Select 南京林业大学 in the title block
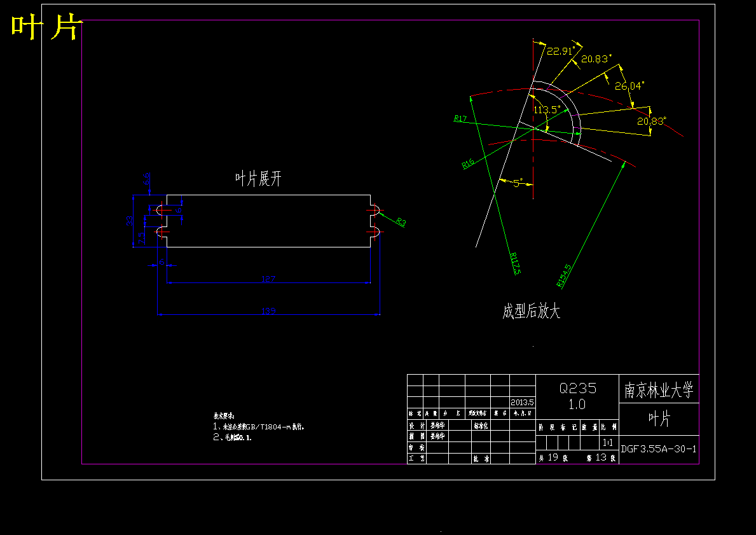 pyautogui.click(x=659, y=390)
